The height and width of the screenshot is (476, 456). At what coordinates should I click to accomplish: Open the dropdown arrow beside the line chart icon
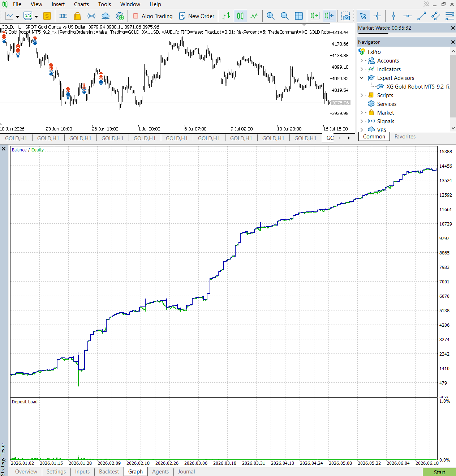pyautogui.click(x=17, y=16)
